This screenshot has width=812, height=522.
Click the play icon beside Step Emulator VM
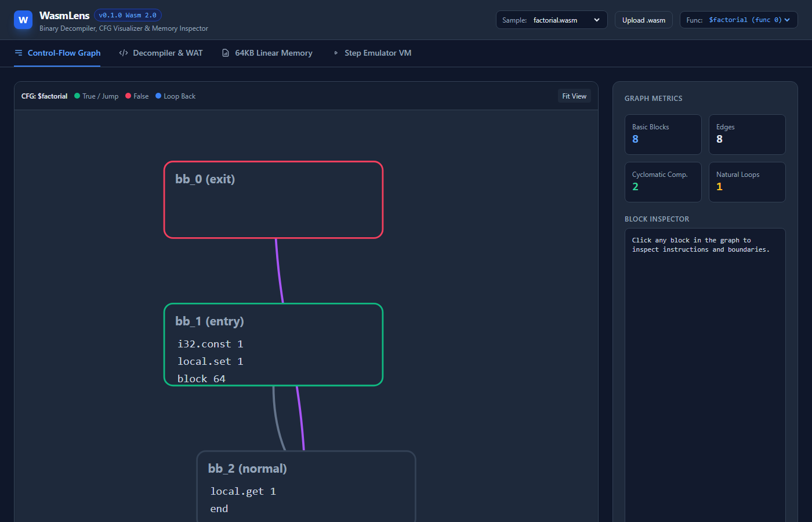point(336,53)
